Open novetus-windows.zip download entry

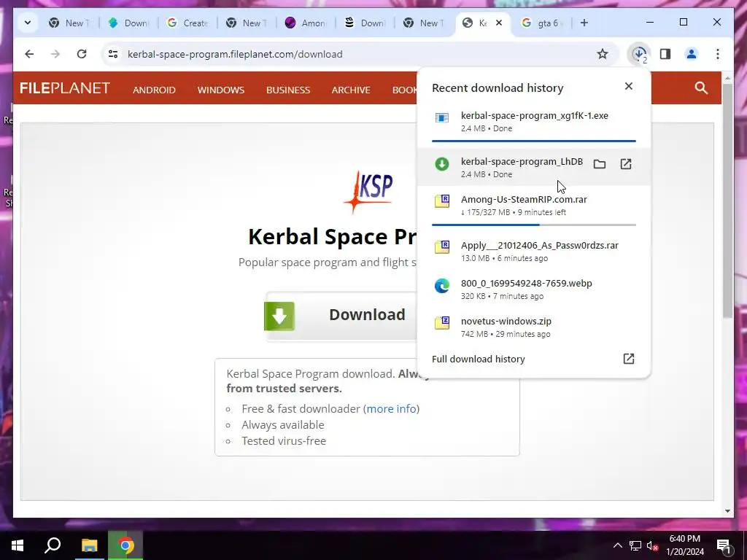click(533, 327)
